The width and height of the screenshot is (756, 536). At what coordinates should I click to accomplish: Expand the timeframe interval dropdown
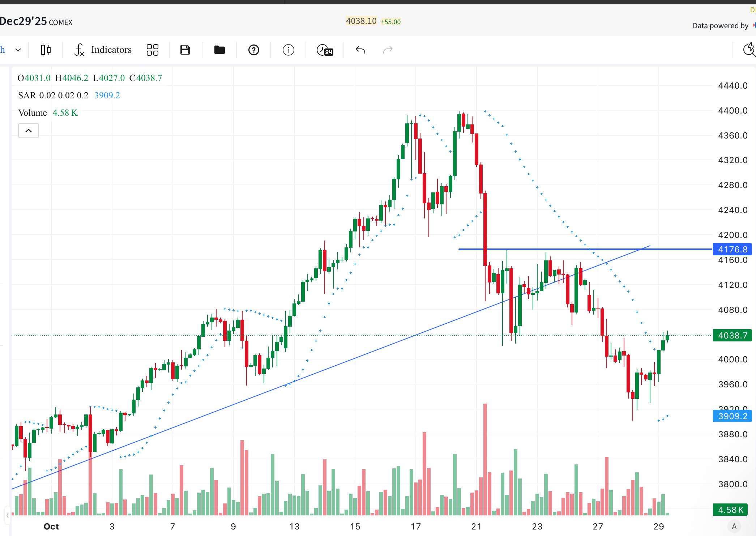18,50
